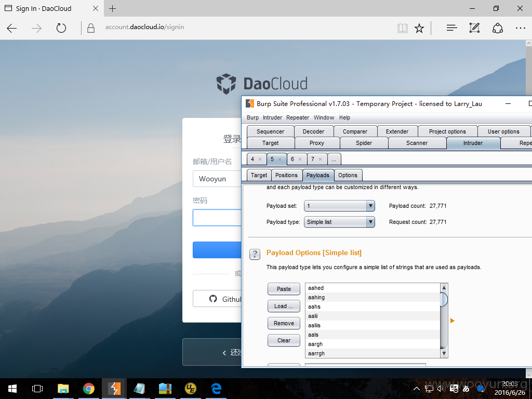Switch to the Scanner tab
532x399 pixels.
tap(417, 143)
